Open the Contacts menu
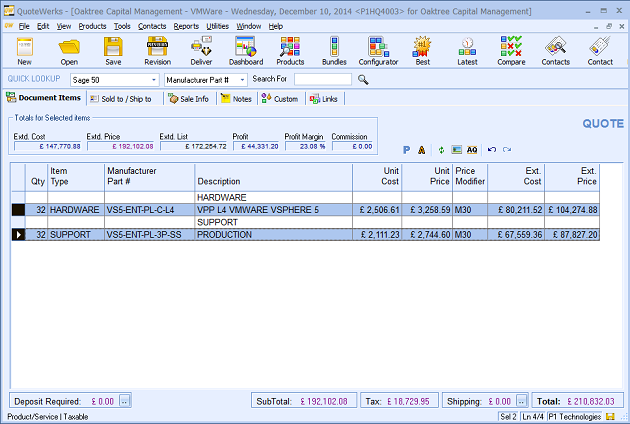630x424 pixels. (x=152, y=26)
